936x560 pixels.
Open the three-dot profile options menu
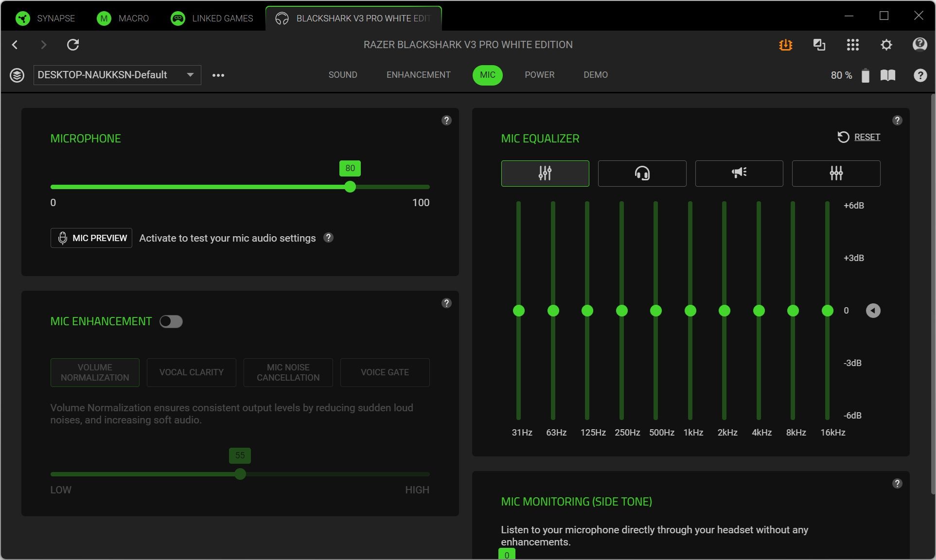pos(218,75)
